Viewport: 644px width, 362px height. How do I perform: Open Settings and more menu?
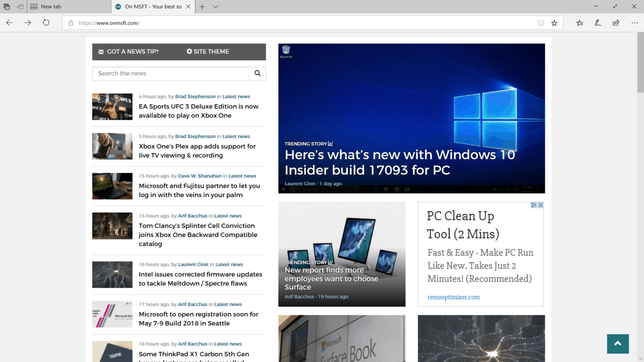[635, 23]
